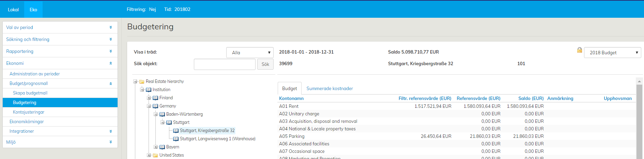The height and width of the screenshot is (159, 644).
Task: Expand the Finland tree node
Action: click(x=149, y=98)
